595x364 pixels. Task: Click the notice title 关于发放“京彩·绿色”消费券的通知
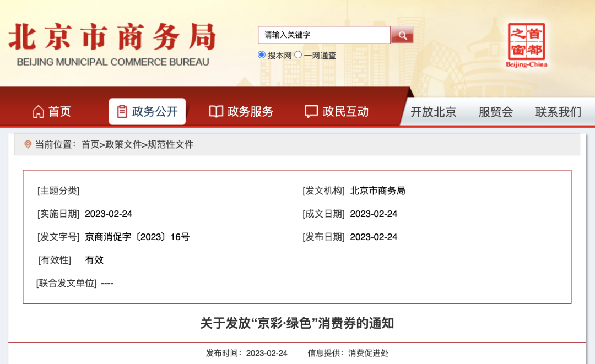(297, 323)
